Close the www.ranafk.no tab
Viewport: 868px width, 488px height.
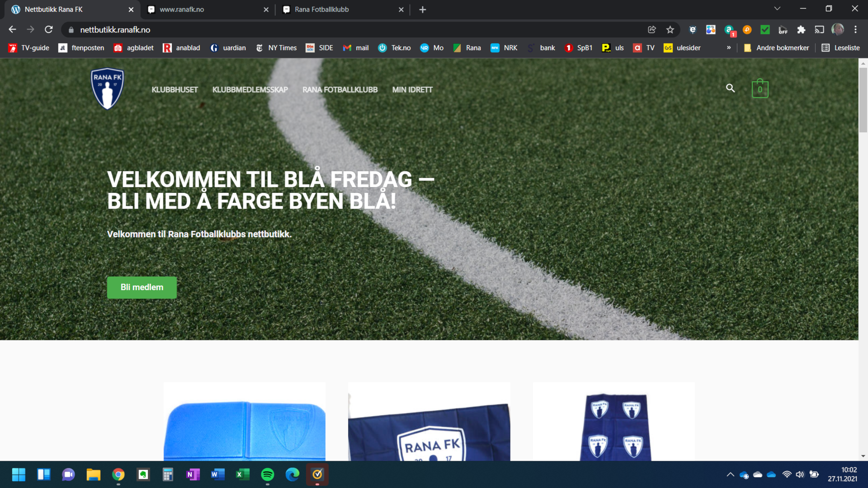tap(266, 9)
